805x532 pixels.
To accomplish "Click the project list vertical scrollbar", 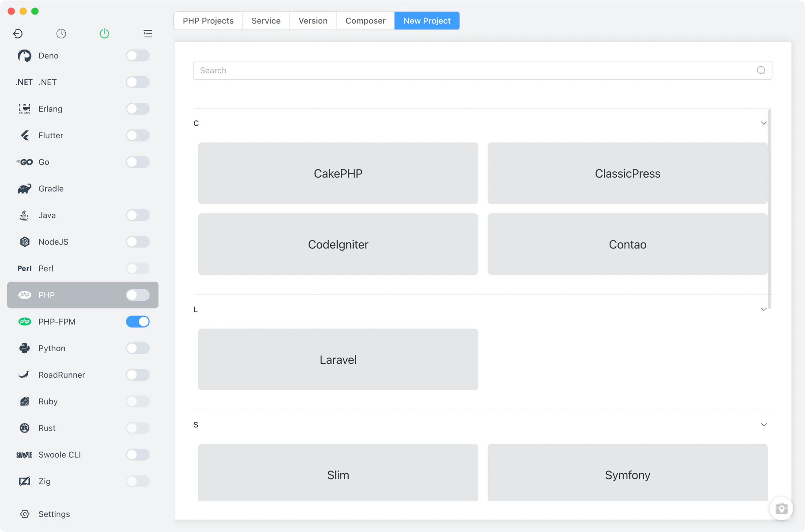I will coord(769,209).
